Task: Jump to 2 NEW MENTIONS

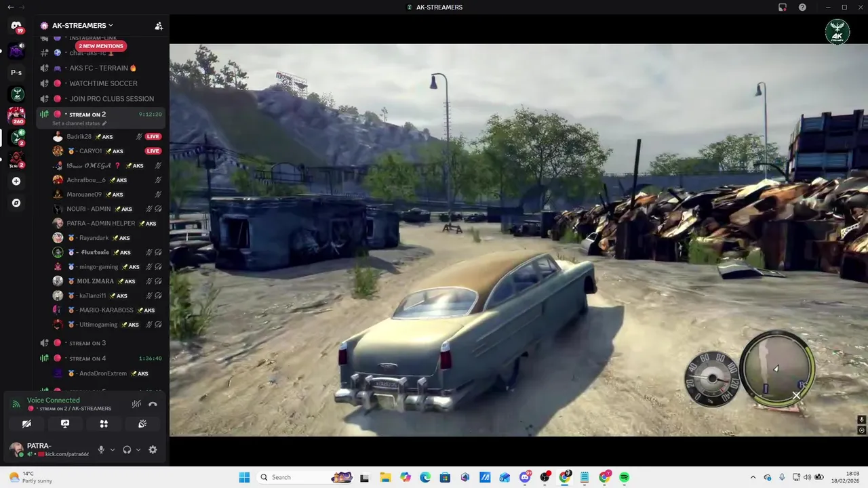Action: point(100,46)
